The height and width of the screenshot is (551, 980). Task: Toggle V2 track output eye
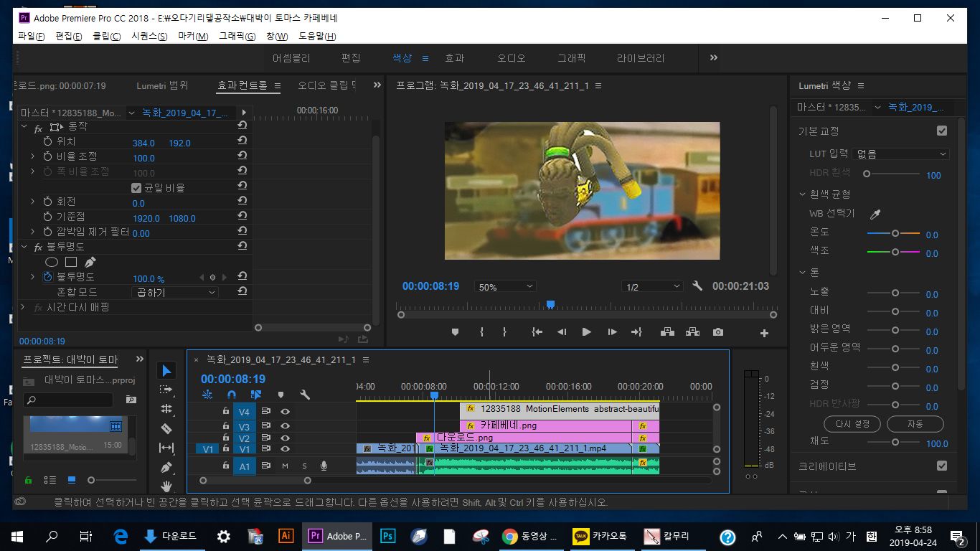[x=285, y=438]
